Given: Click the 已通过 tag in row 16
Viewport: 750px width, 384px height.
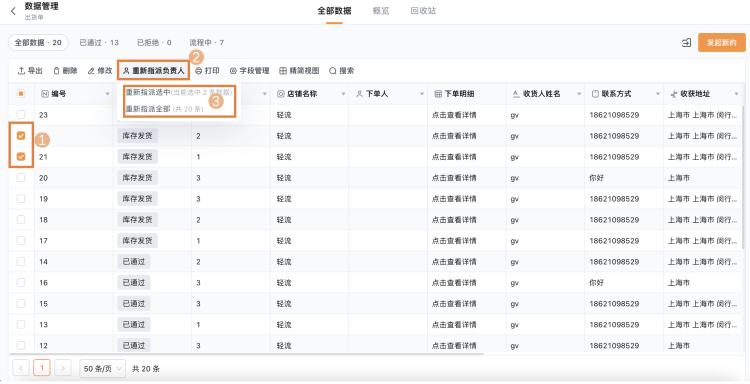Looking at the screenshot, I should (x=134, y=283).
